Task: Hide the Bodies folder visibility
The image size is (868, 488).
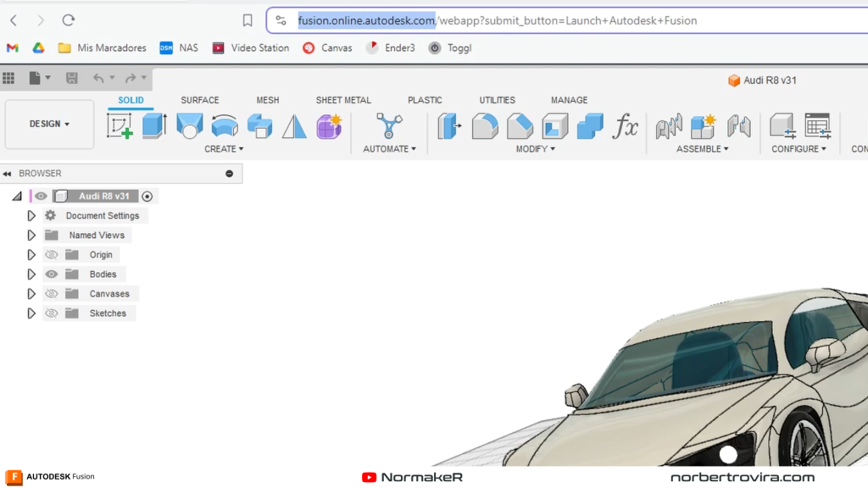Action: click(x=52, y=274)
